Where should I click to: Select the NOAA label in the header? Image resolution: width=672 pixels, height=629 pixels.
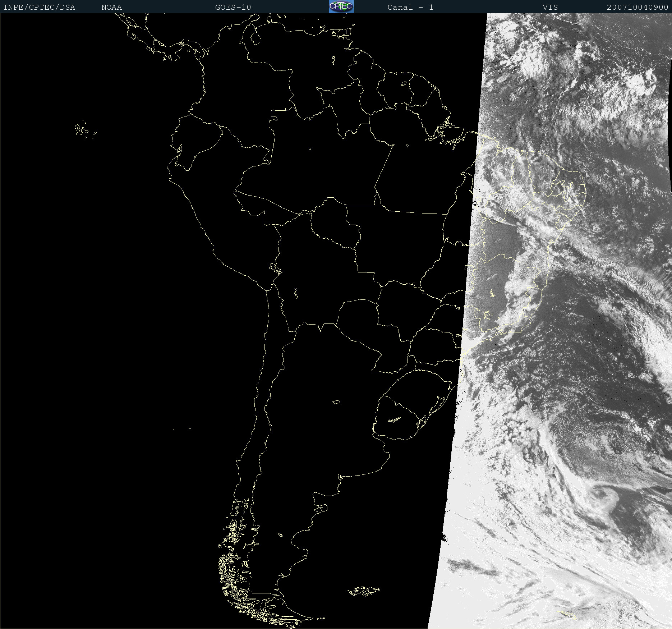[112, 7]
